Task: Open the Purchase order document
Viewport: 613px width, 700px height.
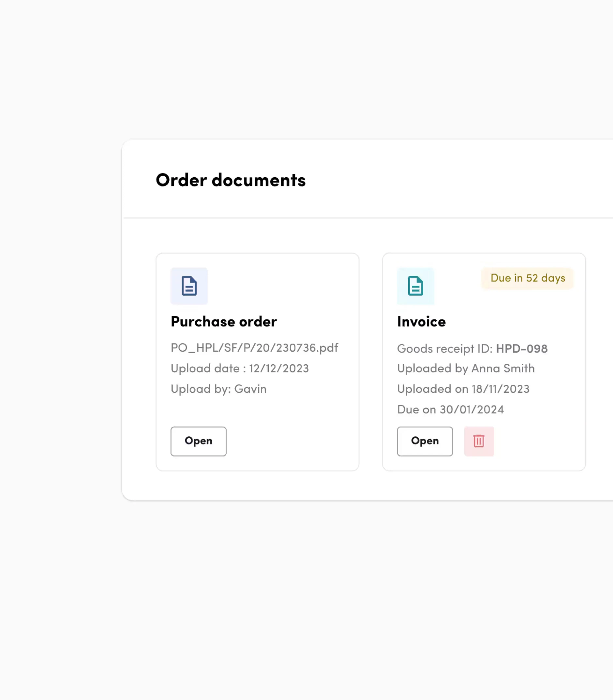Action: coord(198,441)
